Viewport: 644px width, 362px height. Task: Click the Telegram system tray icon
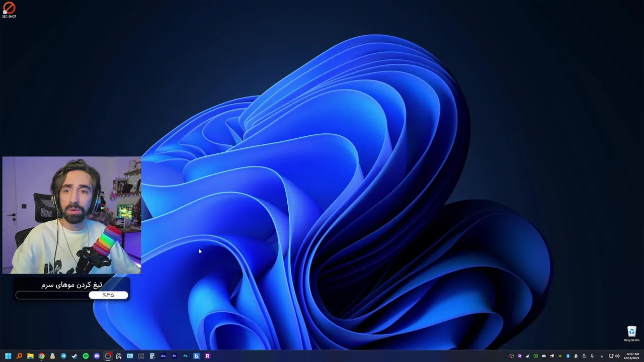(x=552, y=356)
